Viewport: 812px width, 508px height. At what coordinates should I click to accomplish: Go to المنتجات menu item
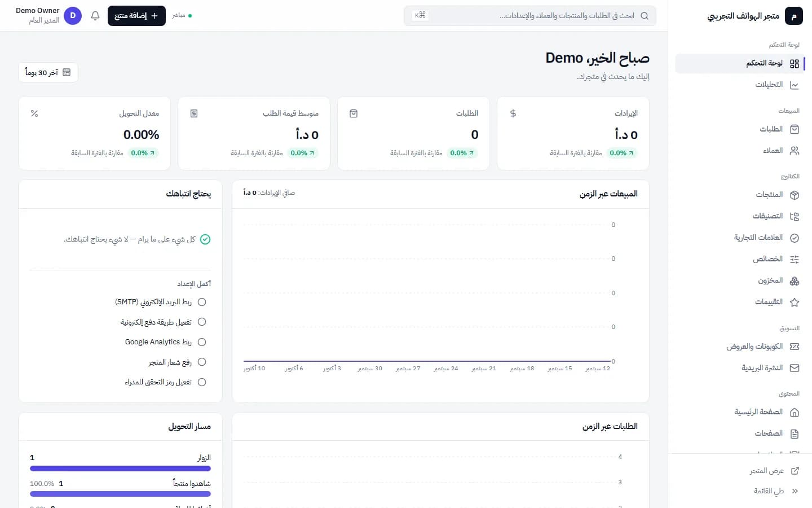point(740,195)
